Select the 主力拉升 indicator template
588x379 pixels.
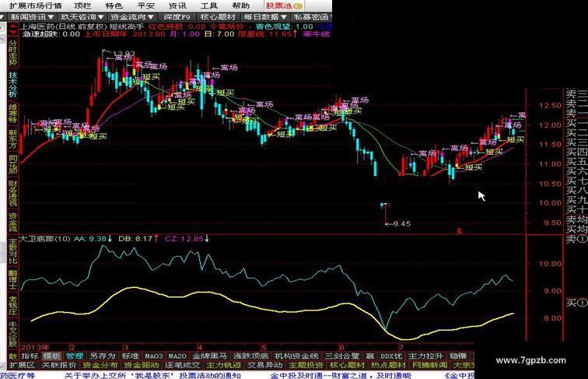(425, 356)
